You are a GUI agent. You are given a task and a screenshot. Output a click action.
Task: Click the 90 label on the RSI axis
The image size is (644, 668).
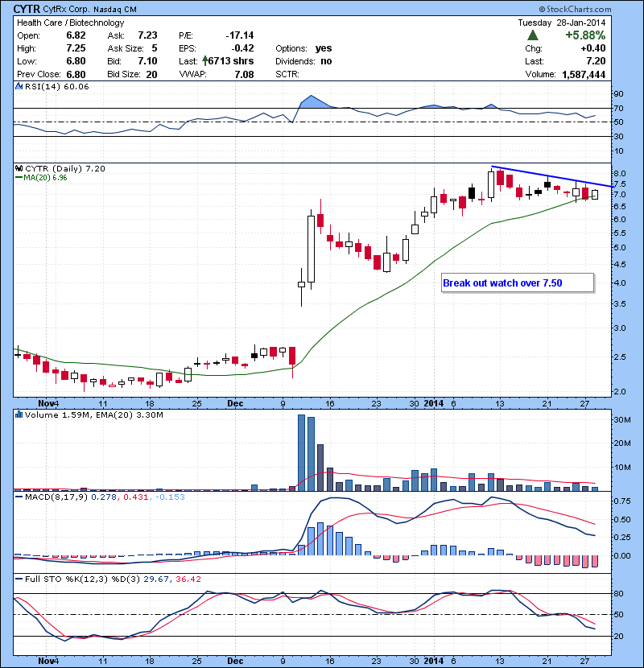[x=618, y=93]
